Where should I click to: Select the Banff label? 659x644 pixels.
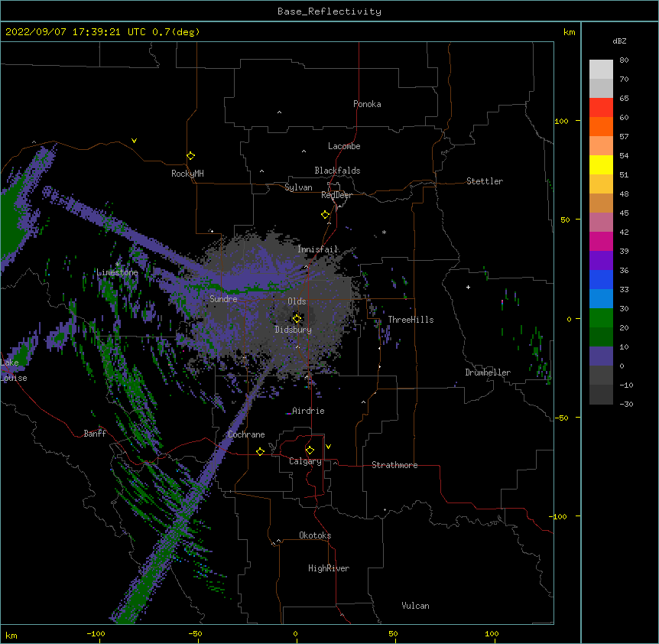(95, 434)
